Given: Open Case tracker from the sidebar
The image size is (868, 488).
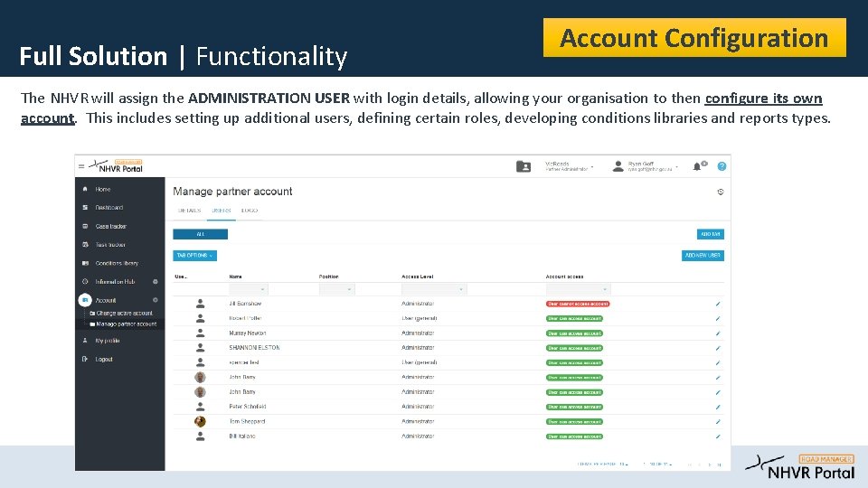Looking at the screenshot, I should click(110, 226).
